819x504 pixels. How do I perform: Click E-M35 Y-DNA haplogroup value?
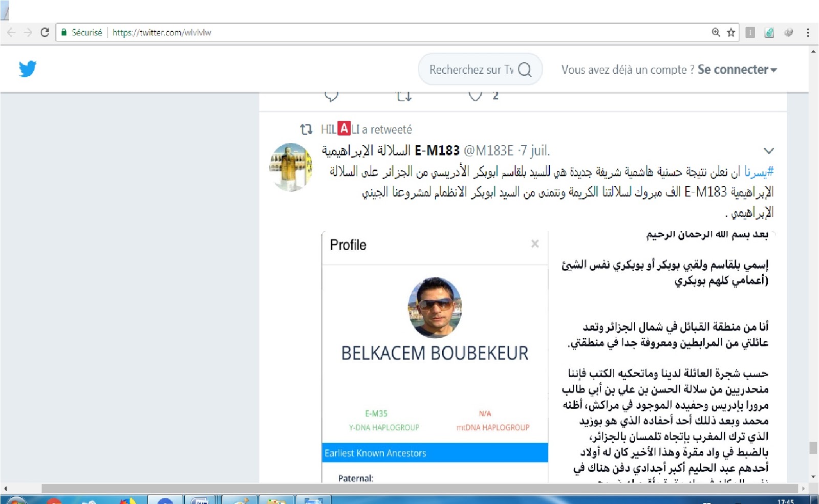(x=376, y=413)
